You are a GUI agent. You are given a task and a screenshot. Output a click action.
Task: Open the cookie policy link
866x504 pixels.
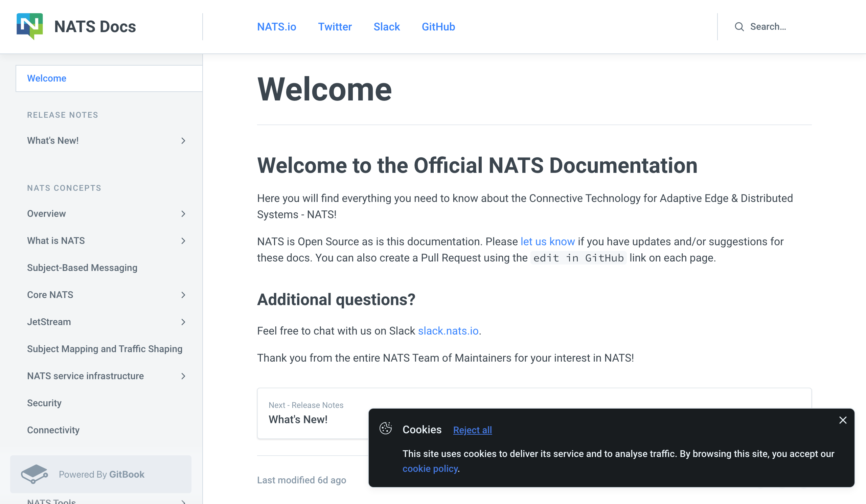tap(430, 468)
